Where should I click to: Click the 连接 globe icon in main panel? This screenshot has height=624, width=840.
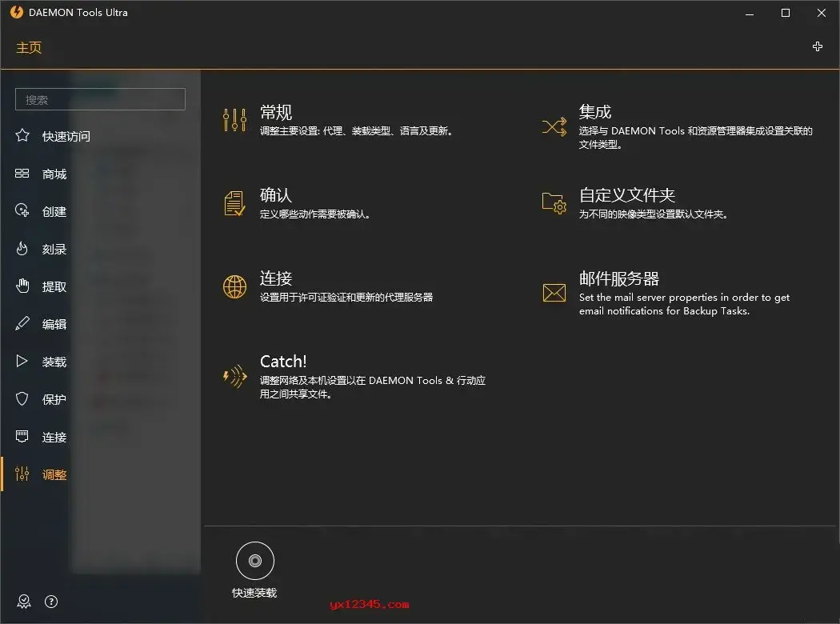(x=234, y=287)
